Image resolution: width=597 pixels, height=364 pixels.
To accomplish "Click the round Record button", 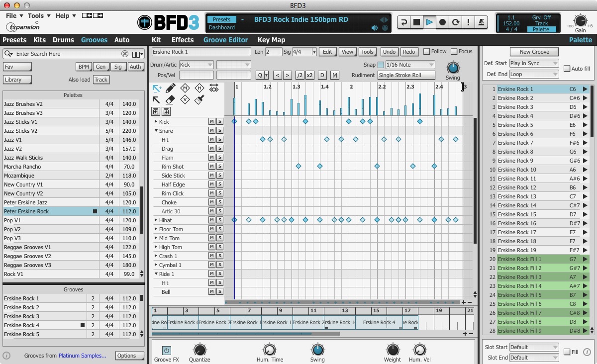I will tap(442, 22).
